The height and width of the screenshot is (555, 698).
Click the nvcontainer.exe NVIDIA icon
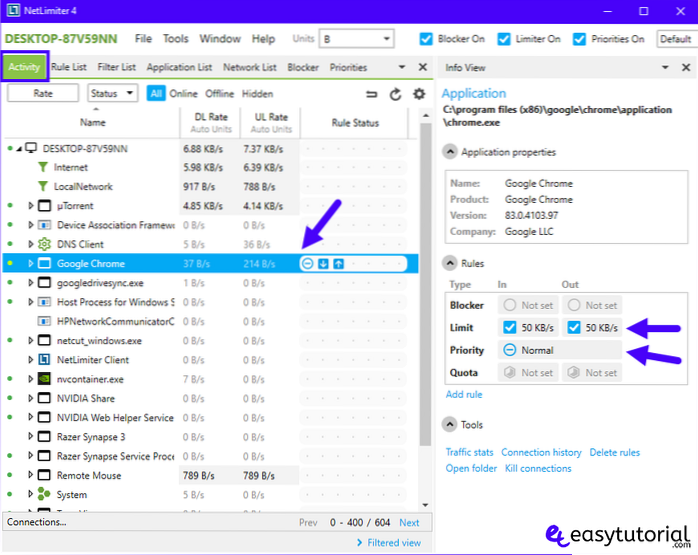[44, 380]
